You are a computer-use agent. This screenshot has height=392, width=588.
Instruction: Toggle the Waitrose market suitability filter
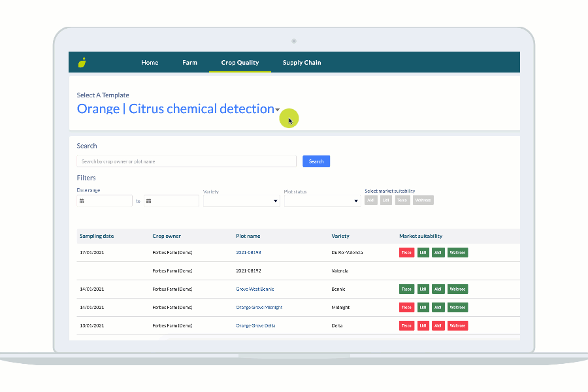pyautogui.click(x=423, y=201)
